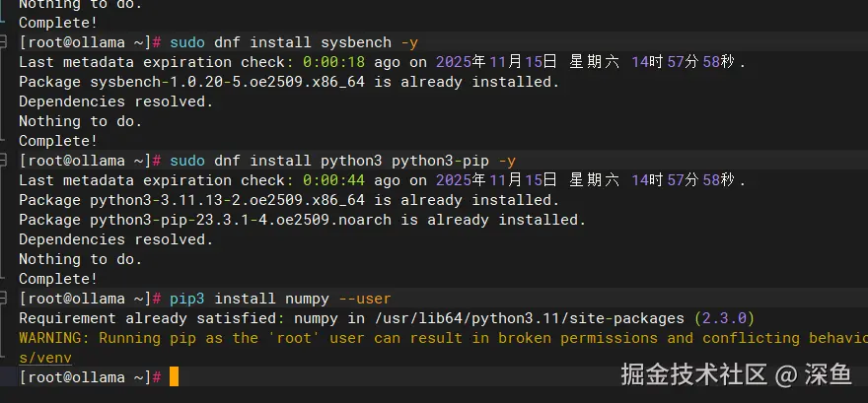Click the 's/venv' text on wrapped warning line

tap(45, 358)
